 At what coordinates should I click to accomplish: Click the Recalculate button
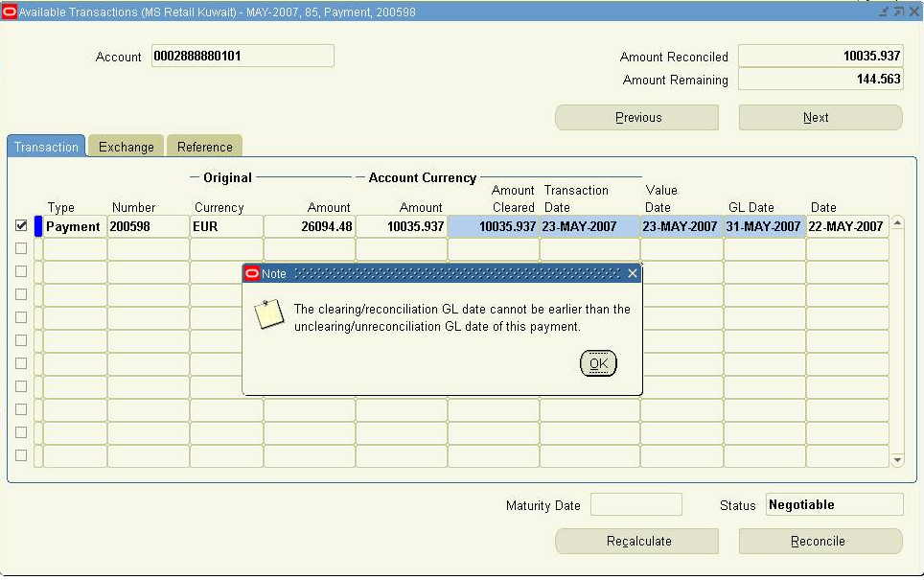(637, 542)
